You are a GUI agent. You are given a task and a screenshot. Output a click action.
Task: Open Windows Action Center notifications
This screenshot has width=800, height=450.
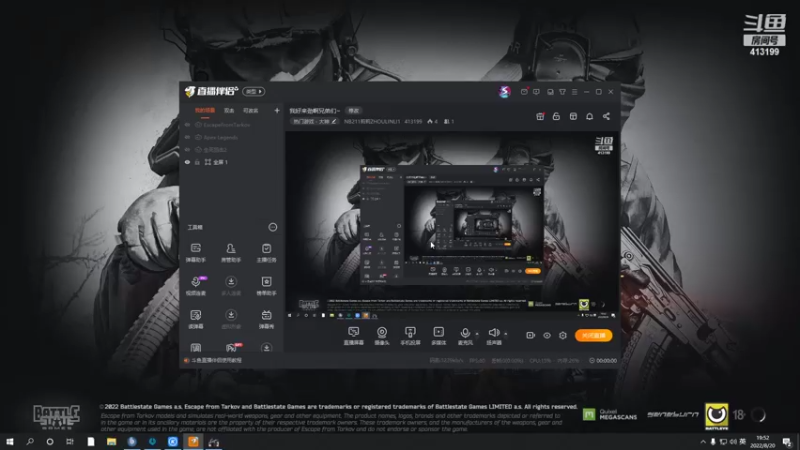pyautogui.click(x=788, y=442)
